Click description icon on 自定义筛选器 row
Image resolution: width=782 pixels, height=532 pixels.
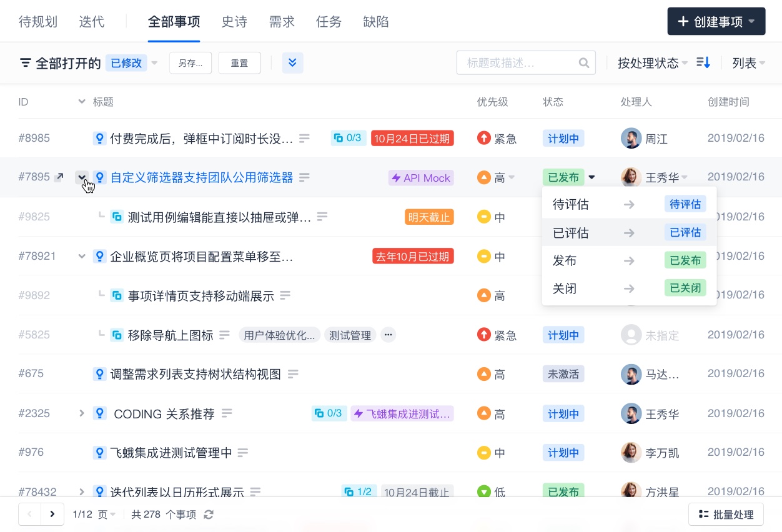coord(304,178)
